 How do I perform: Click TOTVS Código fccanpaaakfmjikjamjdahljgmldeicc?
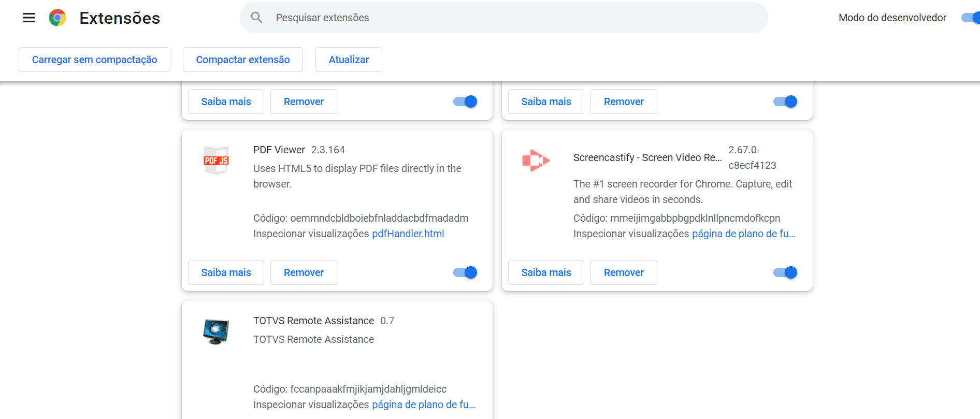tap(350, 389)
